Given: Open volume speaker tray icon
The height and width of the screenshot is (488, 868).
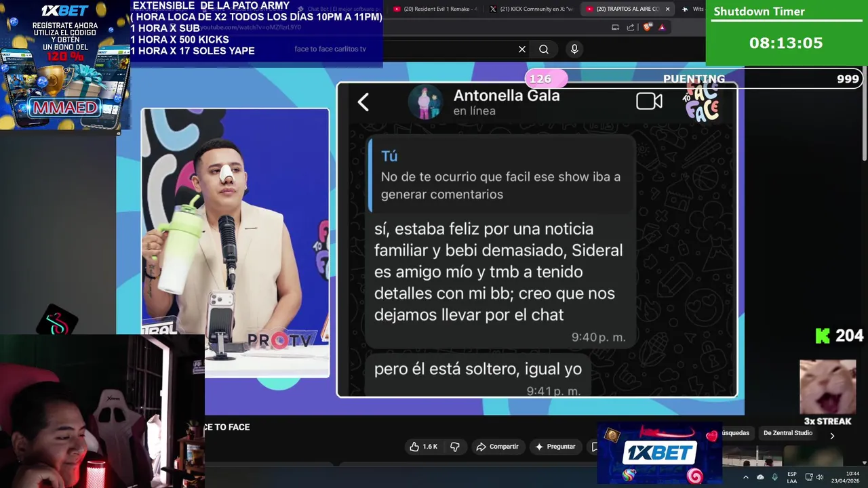Looking at the screenshot, I should [x=819, y=477].
